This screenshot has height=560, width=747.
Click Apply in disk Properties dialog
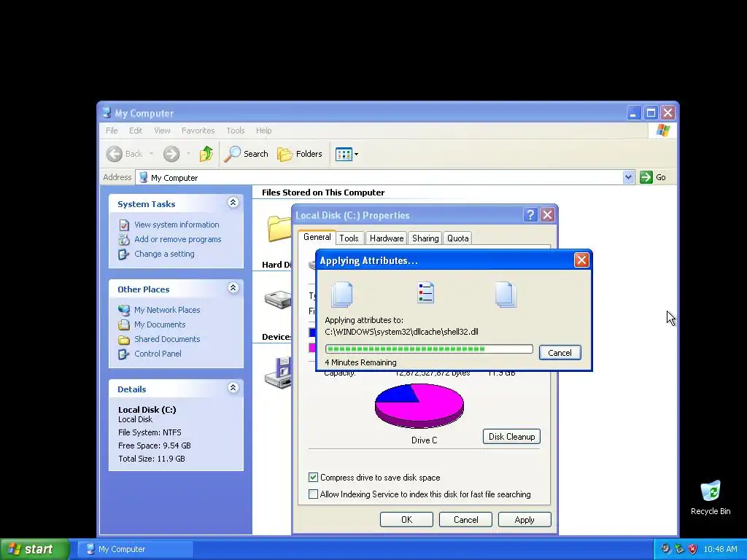pos(525,519)
